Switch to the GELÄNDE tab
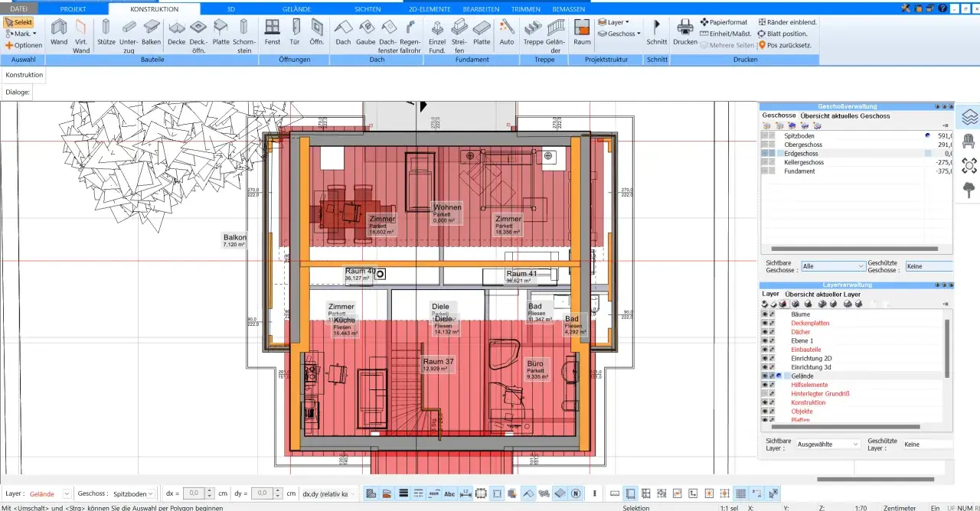Screen dimensions: 980x511 click(x=296, y=8)
